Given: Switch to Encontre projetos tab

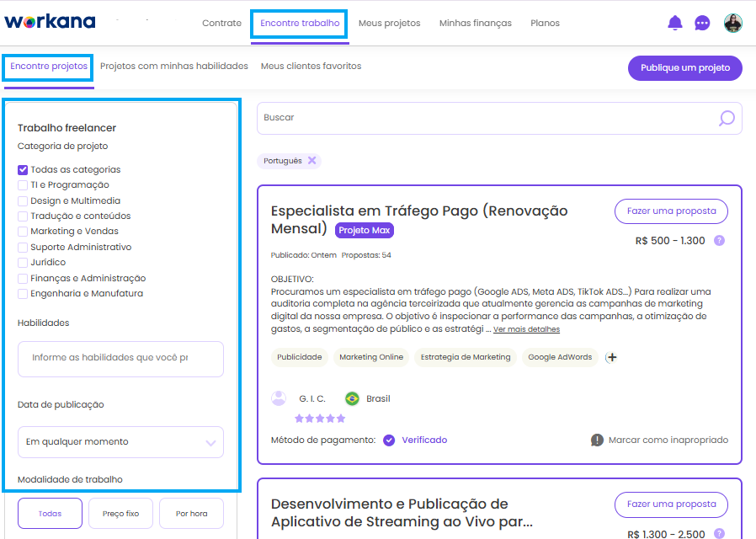Looking at the screenshot, I should coord(49,66).
